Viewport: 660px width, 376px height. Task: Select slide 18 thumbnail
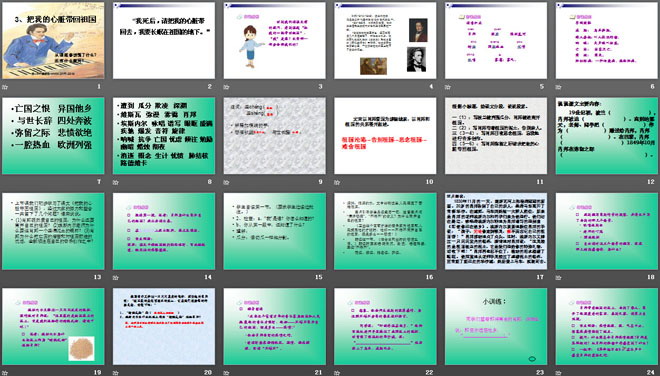(x=607, y=231)
